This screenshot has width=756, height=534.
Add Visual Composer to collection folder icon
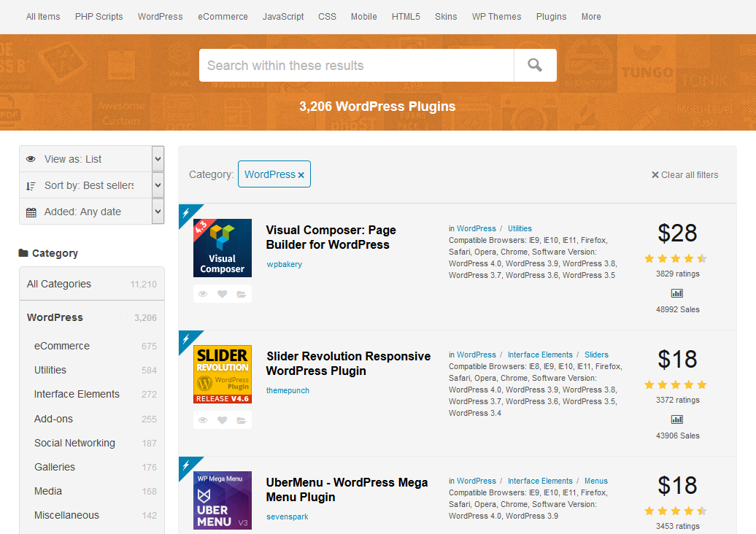coord(242,294)
